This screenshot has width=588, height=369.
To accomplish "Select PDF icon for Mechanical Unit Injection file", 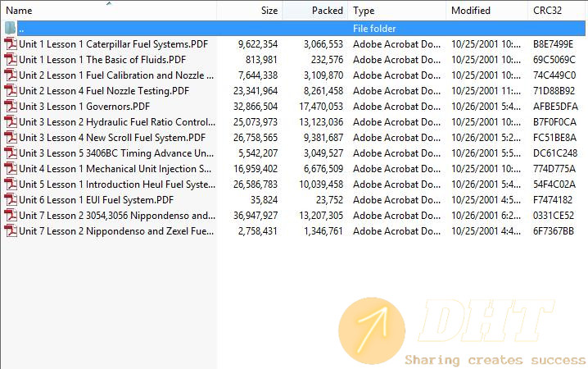I will (x=11, y=169).
